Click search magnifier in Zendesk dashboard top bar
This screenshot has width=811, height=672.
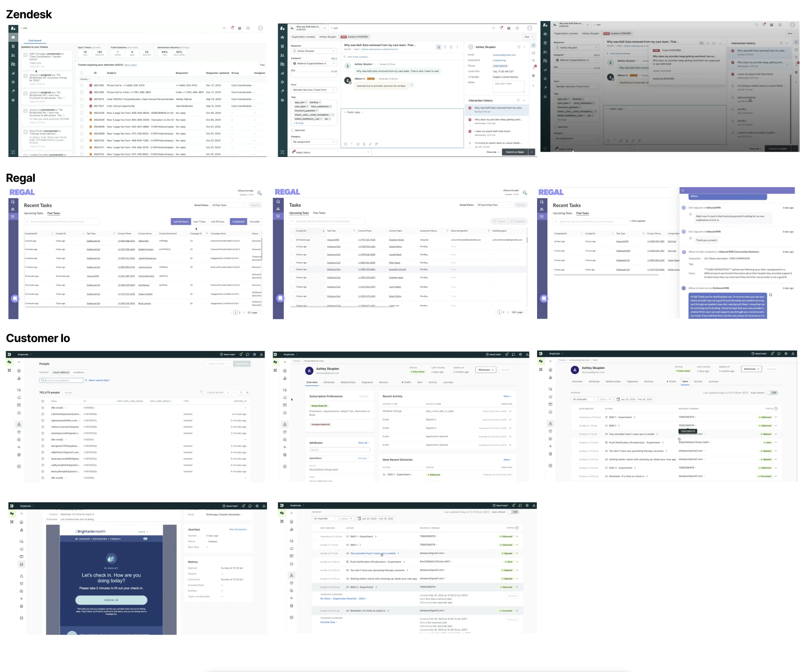225,28
